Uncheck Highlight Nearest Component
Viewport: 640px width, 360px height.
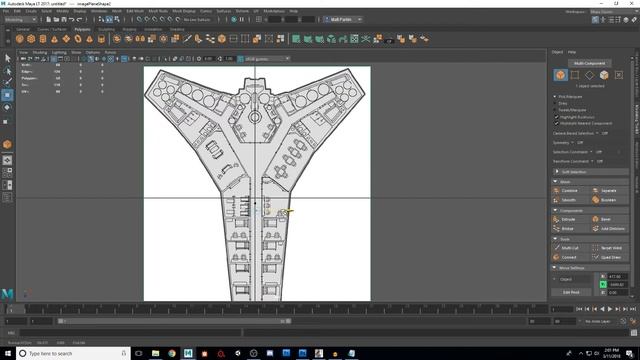coord(556,123)
